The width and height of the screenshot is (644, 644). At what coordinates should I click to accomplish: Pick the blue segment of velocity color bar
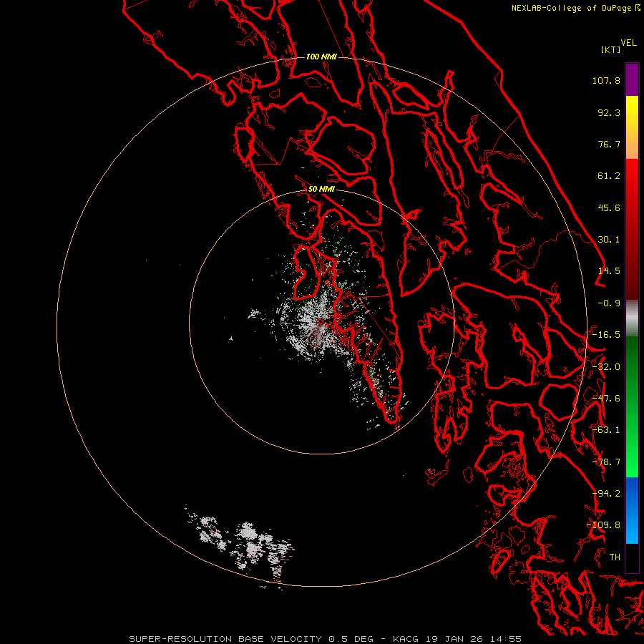[x=632, y=510]
